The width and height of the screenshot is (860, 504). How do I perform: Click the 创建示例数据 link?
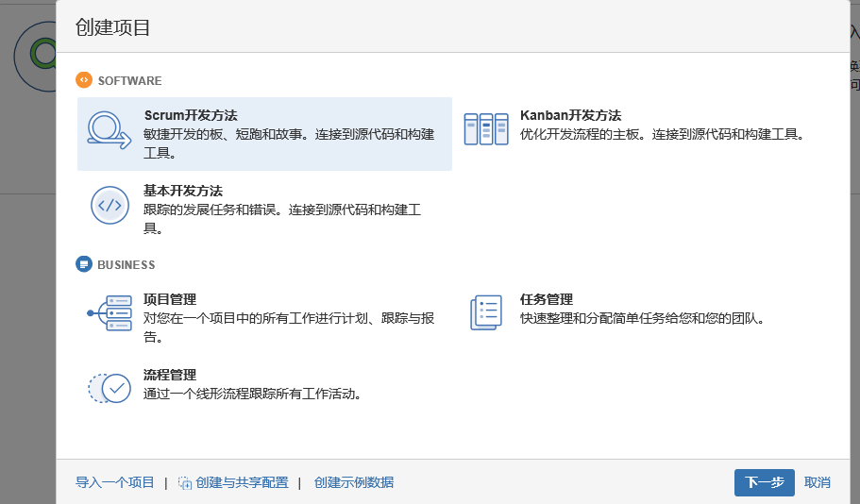tap(354, 482)
